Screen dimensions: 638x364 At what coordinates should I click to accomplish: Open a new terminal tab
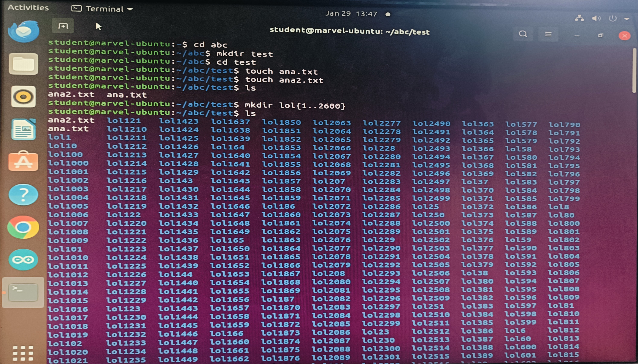[63, 26]
